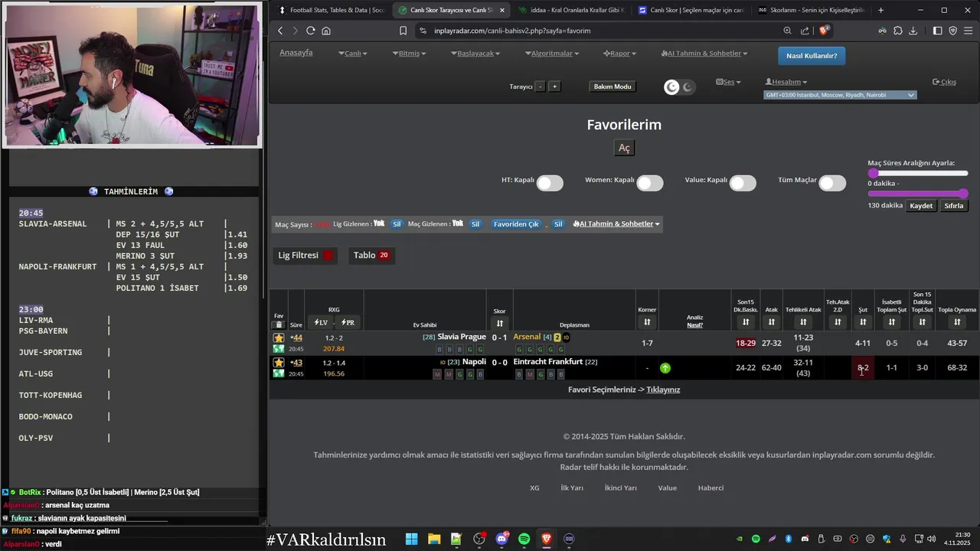Viewport: 980px width, 551px height.
Task: Expand the Rapor dropdown menu
Action: [620, 54]
